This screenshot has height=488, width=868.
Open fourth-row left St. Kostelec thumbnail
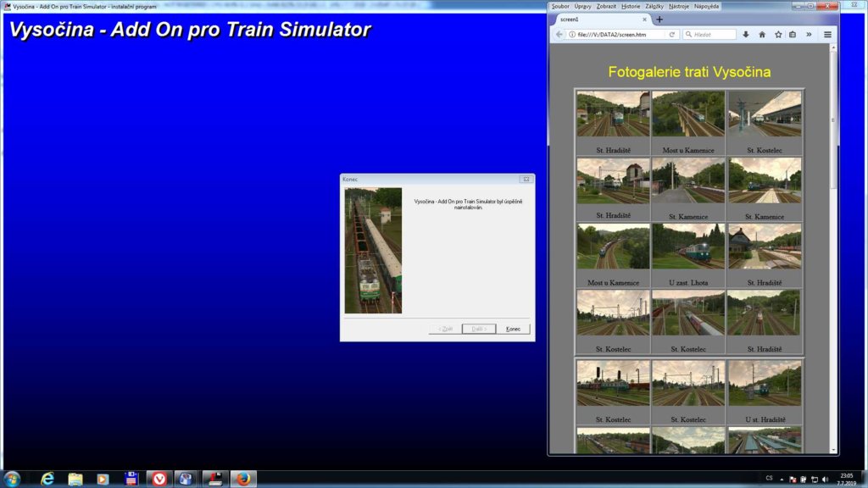pos(613,313)
